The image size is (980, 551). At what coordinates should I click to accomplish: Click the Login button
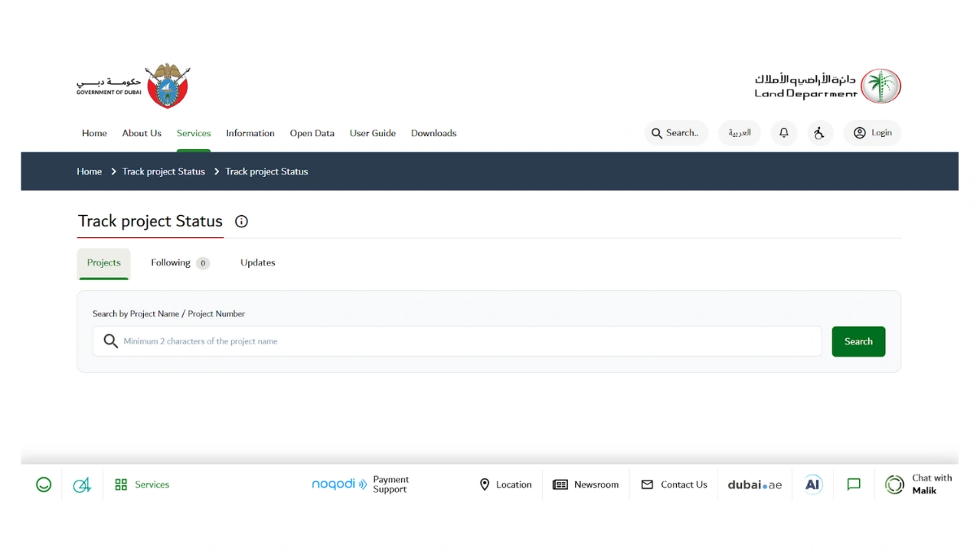[872, 132]
